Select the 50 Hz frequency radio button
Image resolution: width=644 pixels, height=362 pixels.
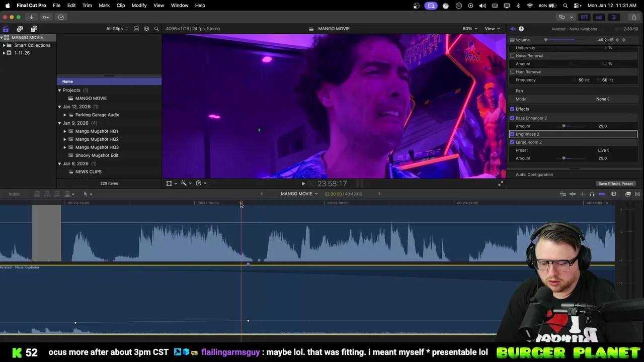[574, 80]
